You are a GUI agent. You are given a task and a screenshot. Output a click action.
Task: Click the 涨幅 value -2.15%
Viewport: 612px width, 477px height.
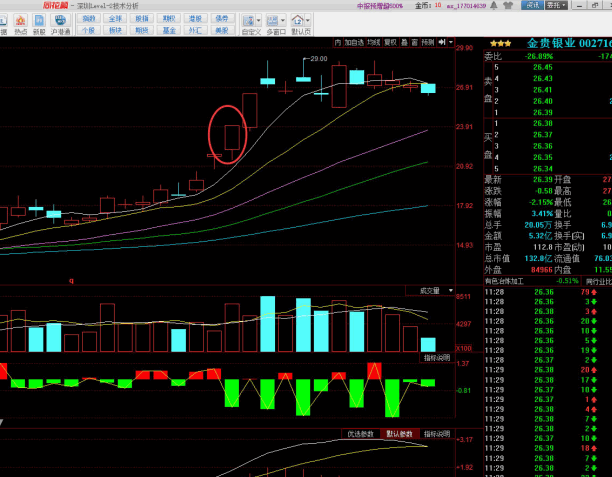coord(541,202)
